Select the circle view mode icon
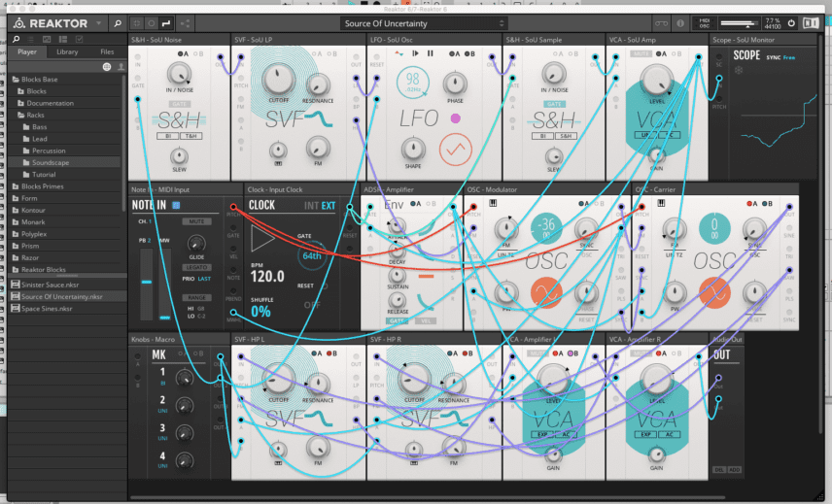Image resolution: width=832 pixels, height=504 pixels. point(152,23)
